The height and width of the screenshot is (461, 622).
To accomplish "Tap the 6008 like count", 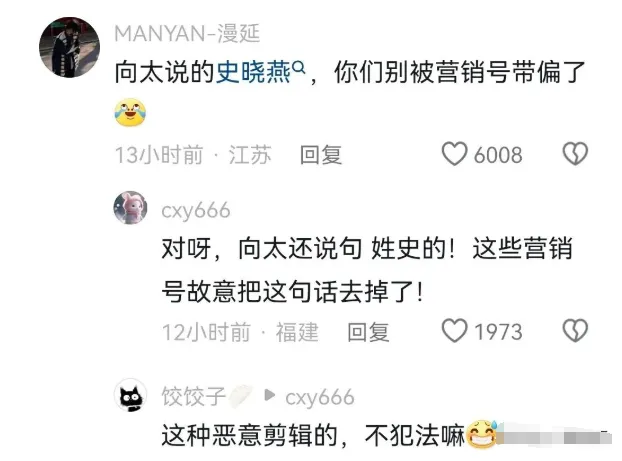I will coord(498,155).
